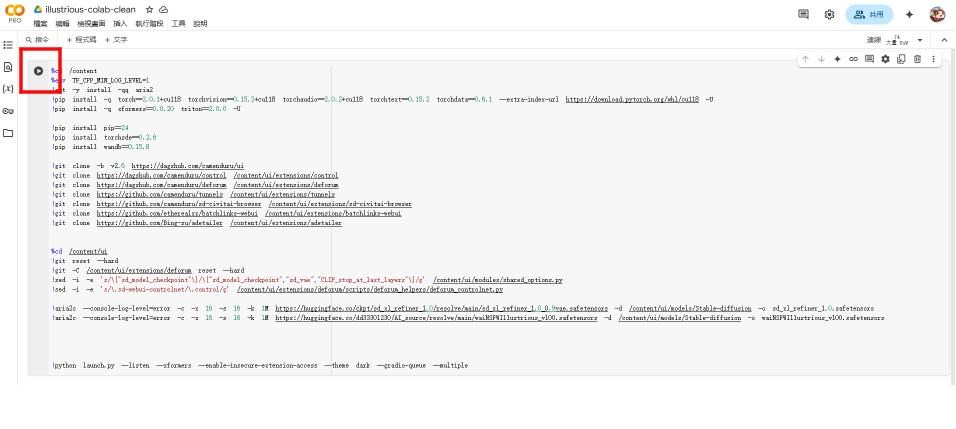Open the Files folder panel

pos(9,132)
